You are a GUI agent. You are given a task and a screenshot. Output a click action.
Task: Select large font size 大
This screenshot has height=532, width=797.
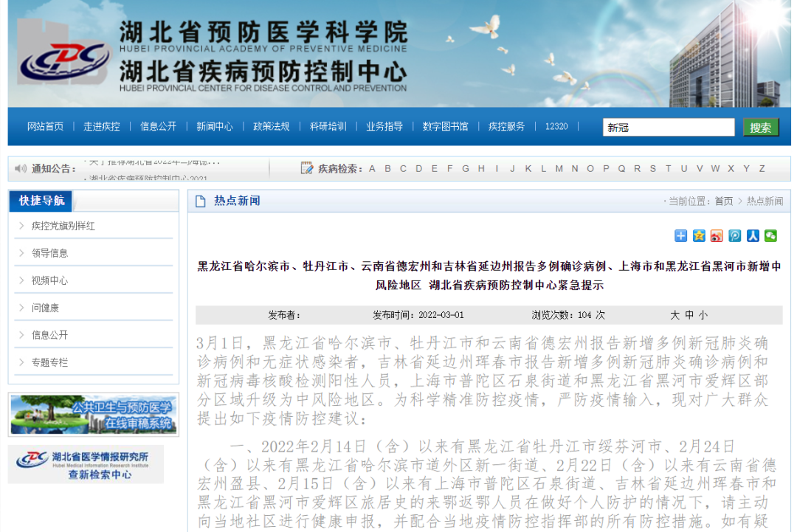pyautogui.click(x=674, y=315)
